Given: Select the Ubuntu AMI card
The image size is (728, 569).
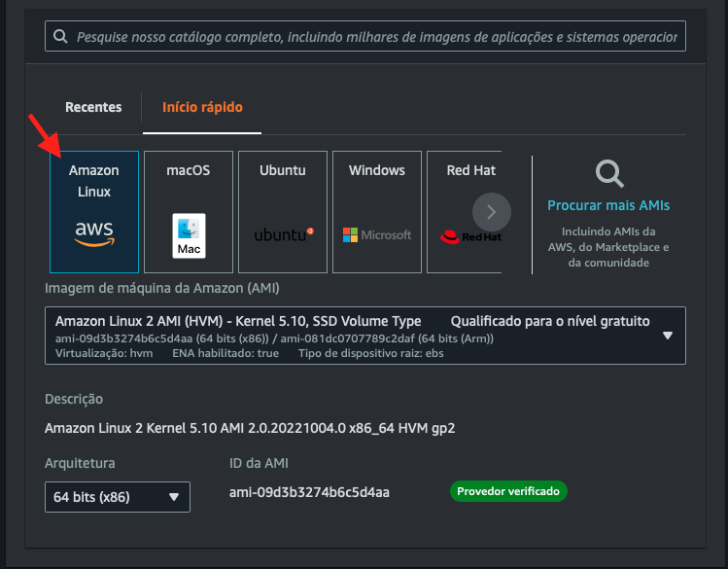Looking at the screenshot, I should pos(283,212).
